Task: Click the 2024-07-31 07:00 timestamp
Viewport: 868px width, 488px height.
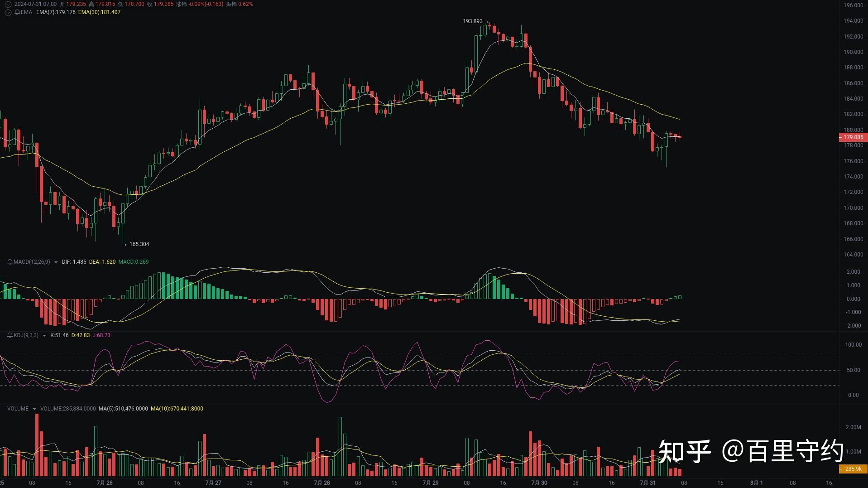Action: coord(35,4)
